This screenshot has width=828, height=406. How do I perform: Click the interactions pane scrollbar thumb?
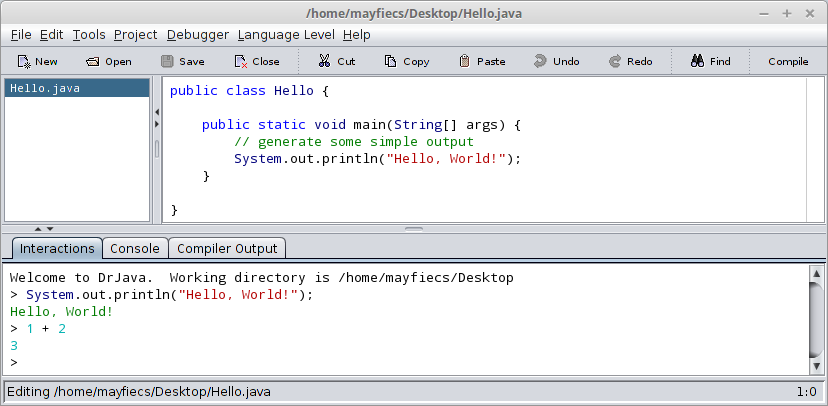(x=816, y=319)
